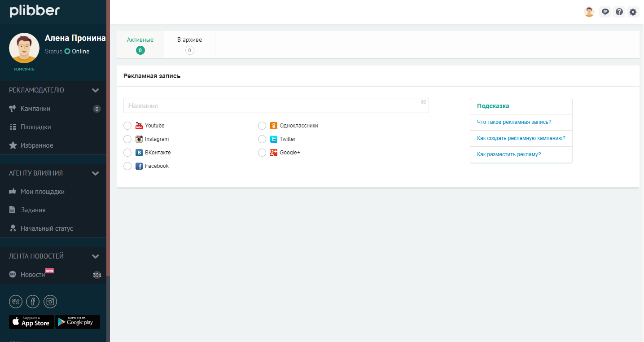
Task: Collapse the АГЕНТУ ВЛИЯНИЯ section
Action: (x=95, y=173)
